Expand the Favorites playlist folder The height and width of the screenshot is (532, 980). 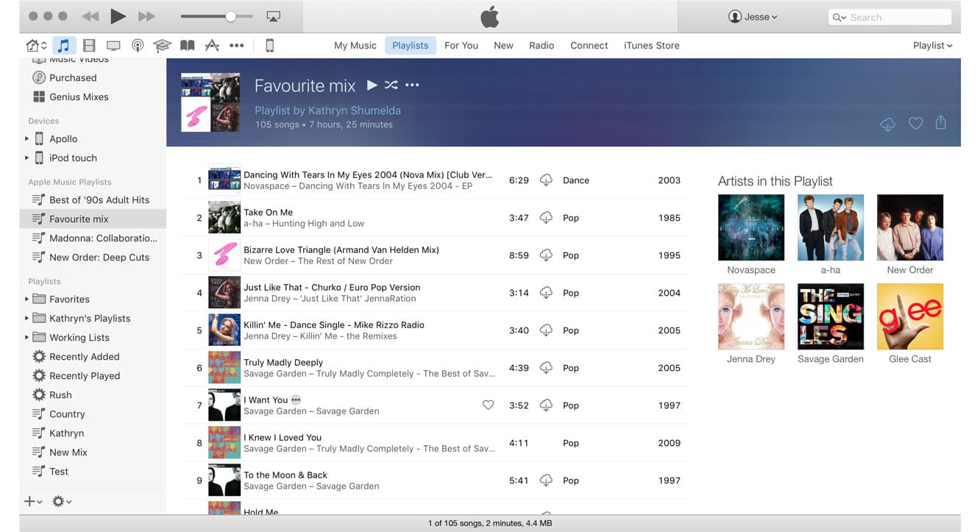coord(27,299)
